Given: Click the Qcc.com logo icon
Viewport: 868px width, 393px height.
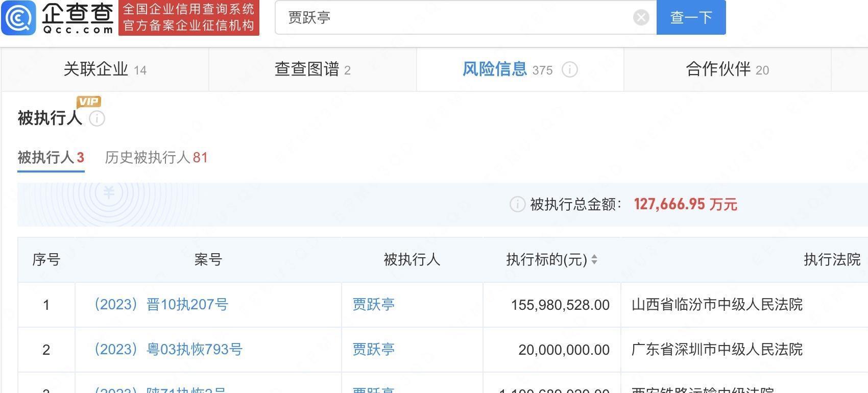Looking at the screenshot, I should tap(19, 18).
